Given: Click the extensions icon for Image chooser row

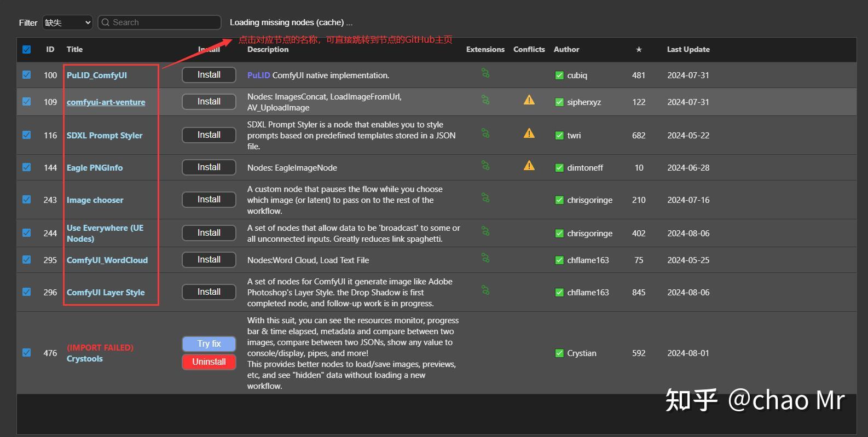Looking at the screenshot, I should coord(485,198).
